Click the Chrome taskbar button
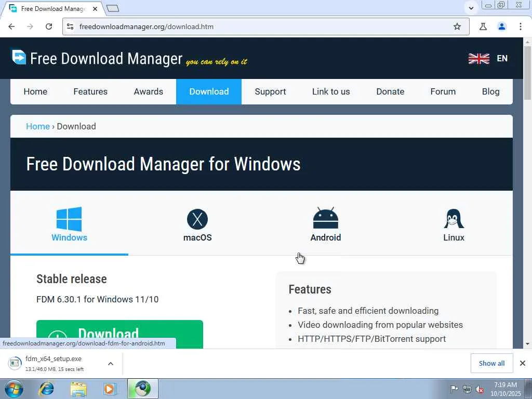Image resolution: width=532 pixels, height=399 pixels. [143, 389]
